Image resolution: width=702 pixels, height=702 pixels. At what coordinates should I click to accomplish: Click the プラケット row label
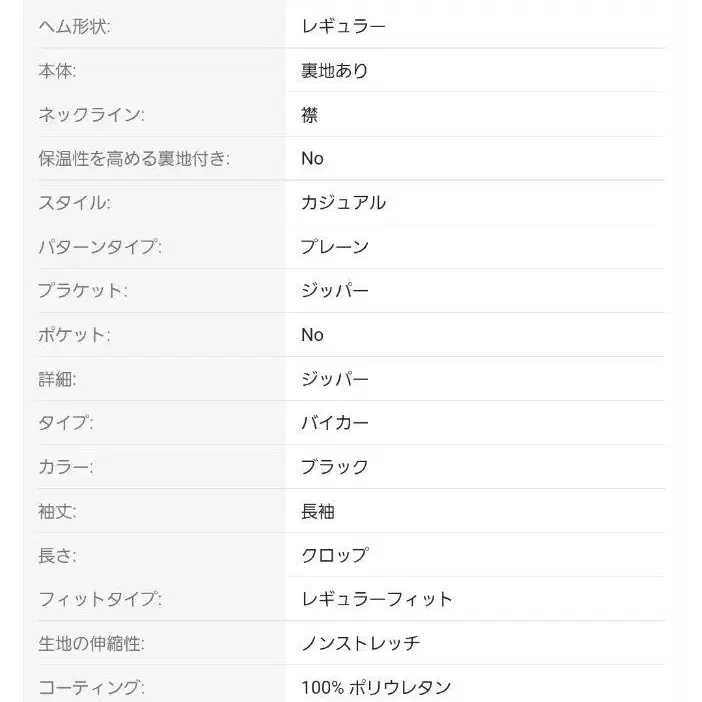[x=83, y=290]
